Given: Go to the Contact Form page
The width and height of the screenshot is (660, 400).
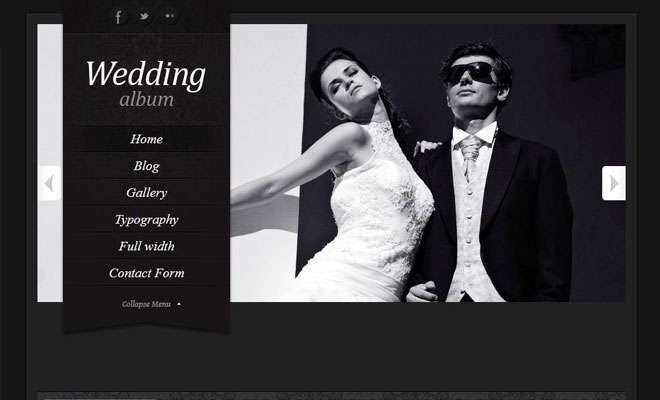Looking at the screenshot, I should 146,273.
